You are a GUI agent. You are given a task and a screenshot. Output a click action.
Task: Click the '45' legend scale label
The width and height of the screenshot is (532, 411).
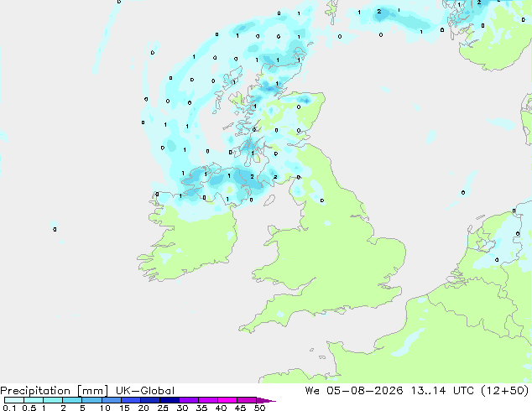pyautogui.click(x=240, y=408)
